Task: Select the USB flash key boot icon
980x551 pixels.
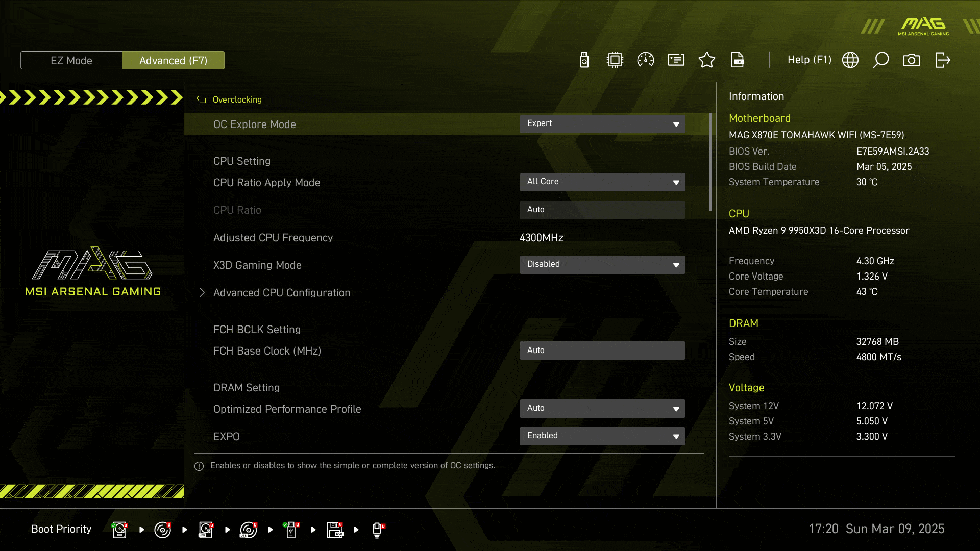Action: (x=291, y=530)
